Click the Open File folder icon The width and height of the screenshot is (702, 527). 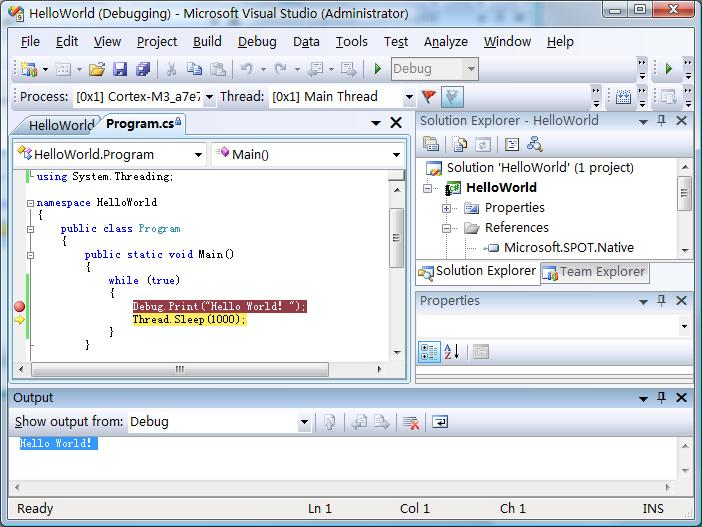(97, 69)
